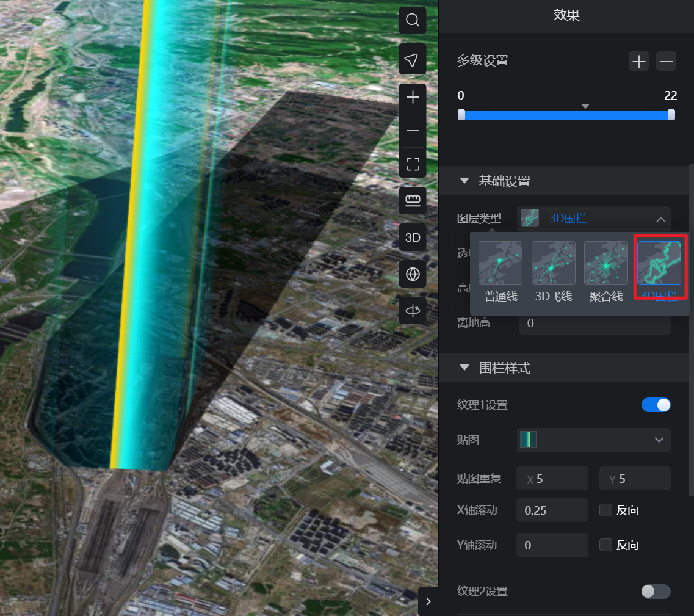This screenshot has width=694, height=616.
Task: Toggle the 纹理1设置 switch off
Action: 656,405
